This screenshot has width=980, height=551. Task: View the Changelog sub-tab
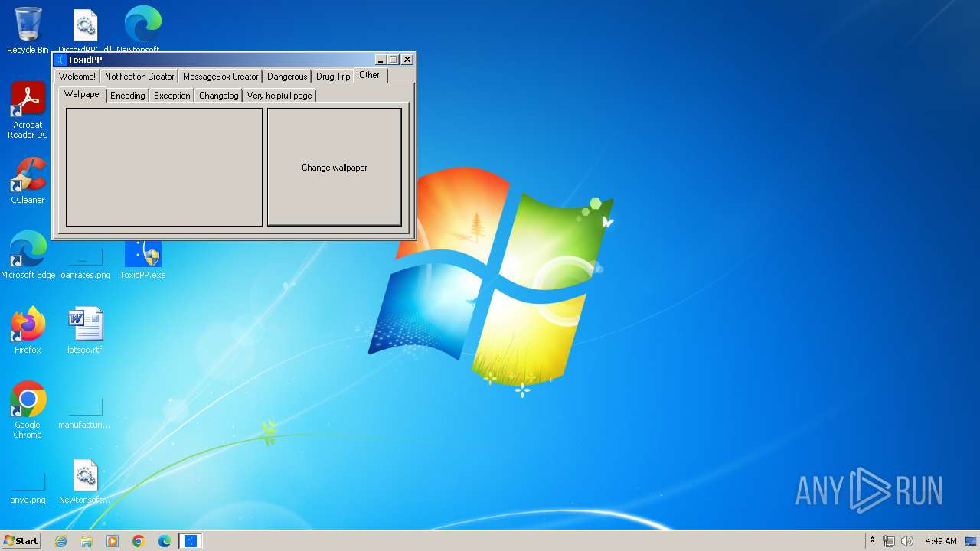[218, 96]
